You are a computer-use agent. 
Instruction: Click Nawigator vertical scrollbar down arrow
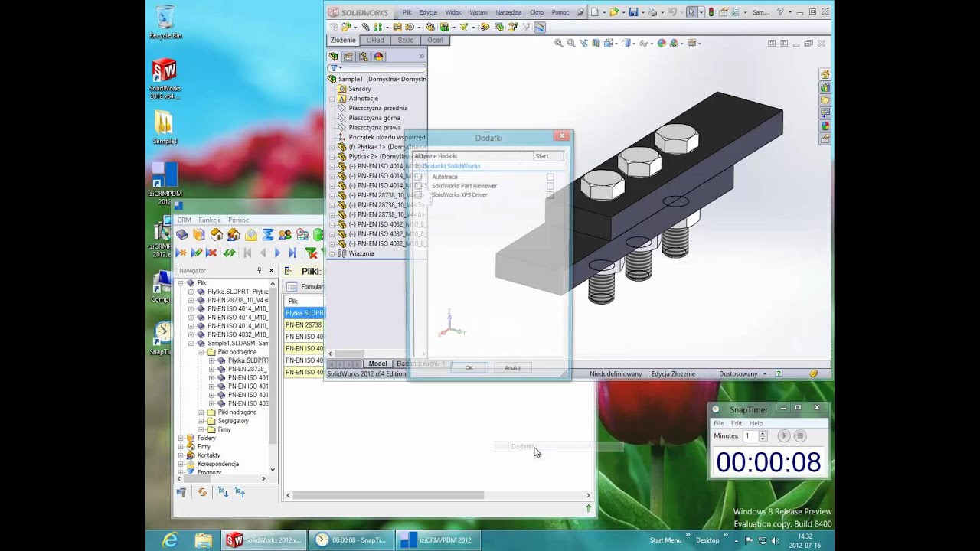click(x=273, y=470)
